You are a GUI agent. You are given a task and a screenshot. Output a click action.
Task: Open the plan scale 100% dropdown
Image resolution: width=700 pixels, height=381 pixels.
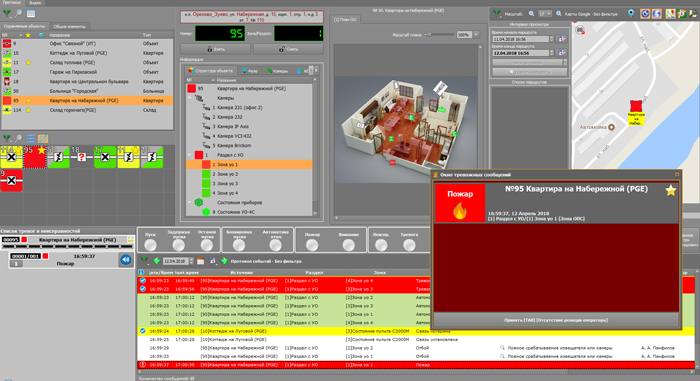coord(476,34)
